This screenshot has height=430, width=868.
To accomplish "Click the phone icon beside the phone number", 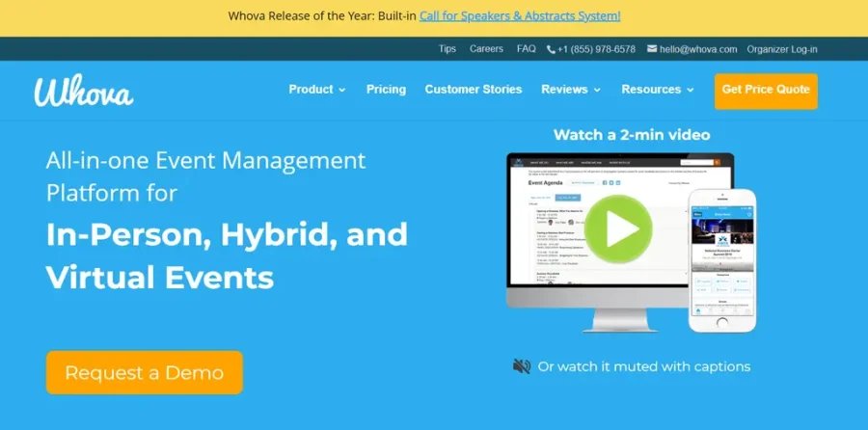I will [551, 49].
